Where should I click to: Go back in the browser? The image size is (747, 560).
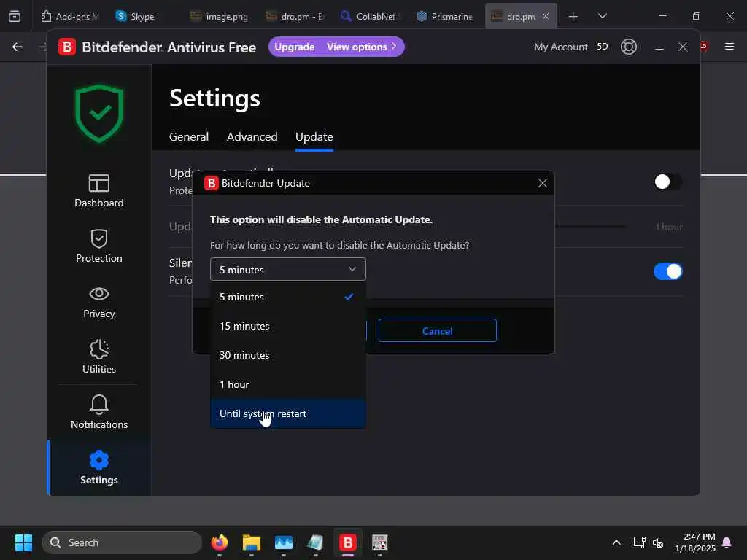tap(18, 47)
